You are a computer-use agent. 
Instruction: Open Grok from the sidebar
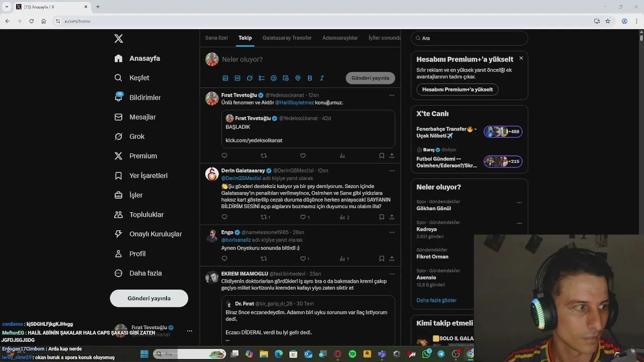click(130, 136)
